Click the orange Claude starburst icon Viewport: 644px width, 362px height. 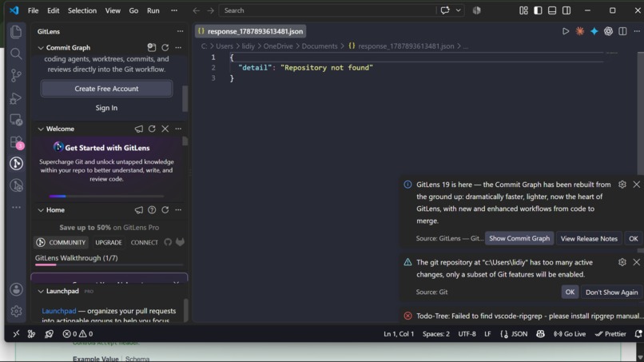pos(580,31)
